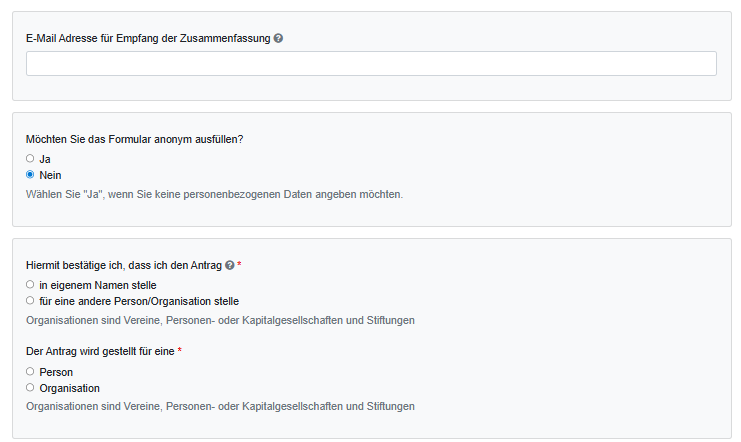
Task: Pick the "für eine andere Person/Organisation" radio button
Action: tap(30, 300)
